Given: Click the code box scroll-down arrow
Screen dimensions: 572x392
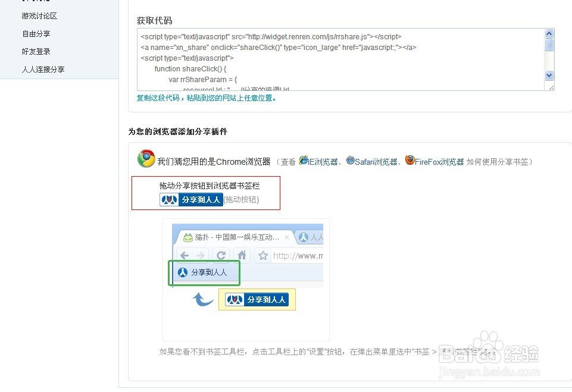Looking at the screenshot, I should click(x=549, y=75).
